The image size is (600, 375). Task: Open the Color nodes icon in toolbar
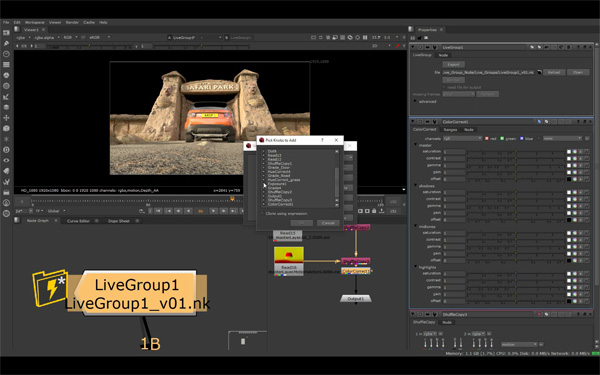[x=6, y=75]
